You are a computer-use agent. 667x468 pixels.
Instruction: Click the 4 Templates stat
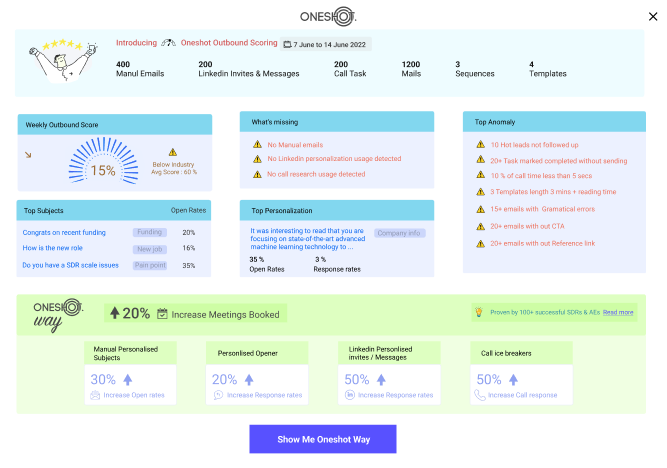[x=548, y=69]
